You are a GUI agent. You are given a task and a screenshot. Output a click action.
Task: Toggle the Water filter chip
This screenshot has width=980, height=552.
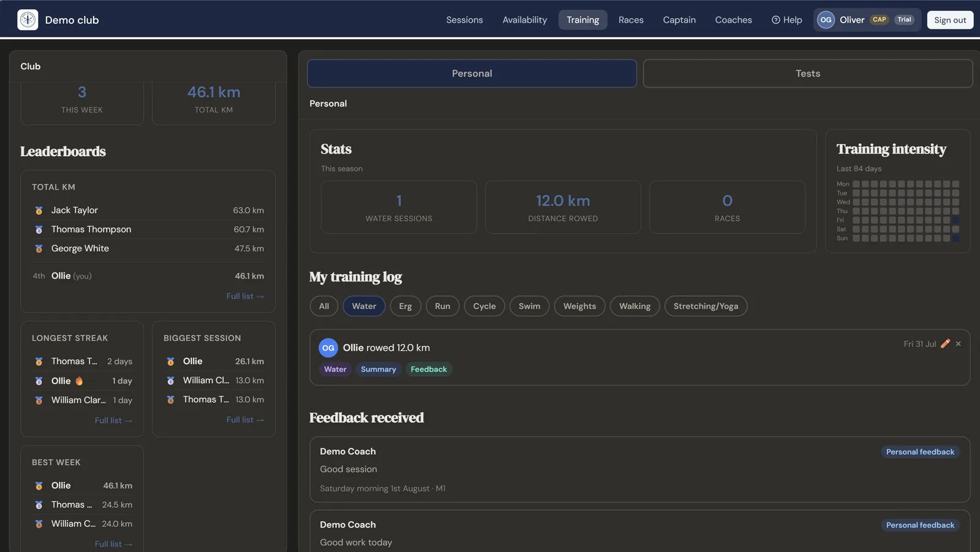[364, 306]
